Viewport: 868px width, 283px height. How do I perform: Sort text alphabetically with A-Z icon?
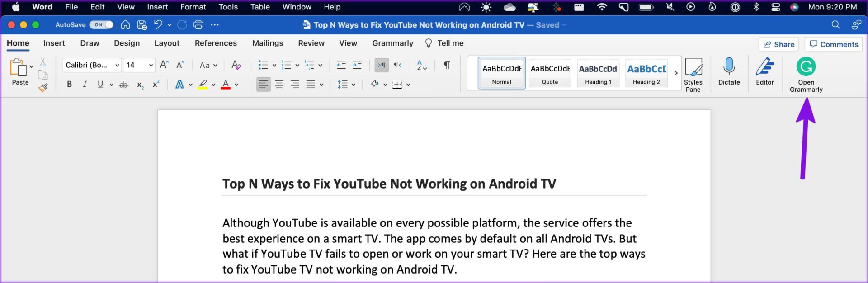pos(422,65)
